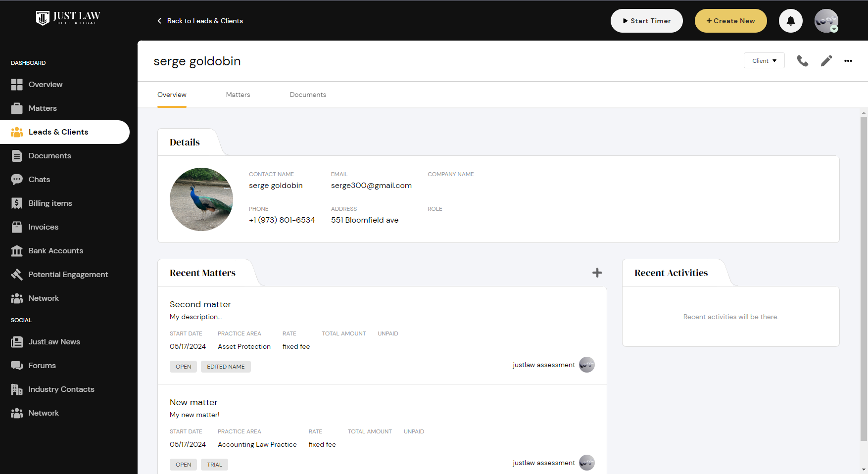Click Asset Protection practice area text
The height and width of the screenshot is (474, 868).
point(244,346)
